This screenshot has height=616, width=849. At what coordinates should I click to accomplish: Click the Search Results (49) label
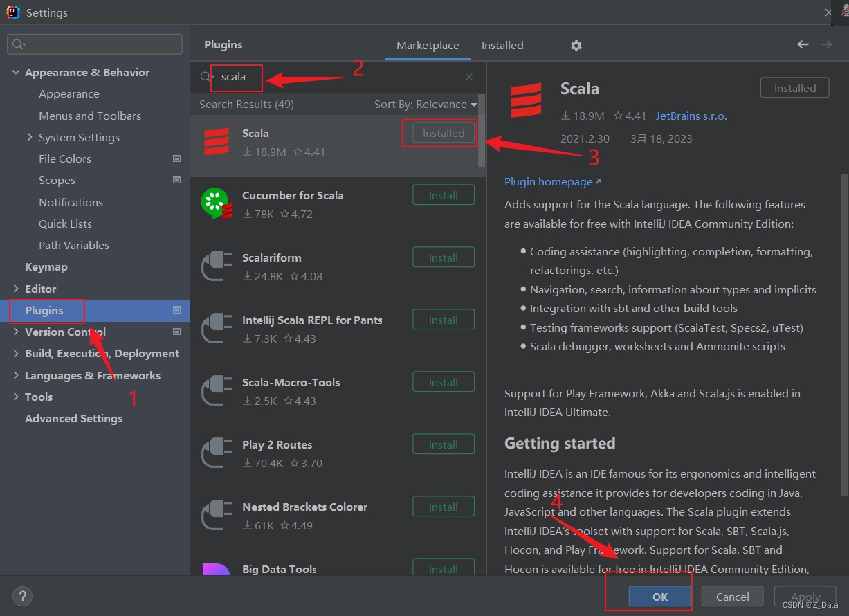246,105
